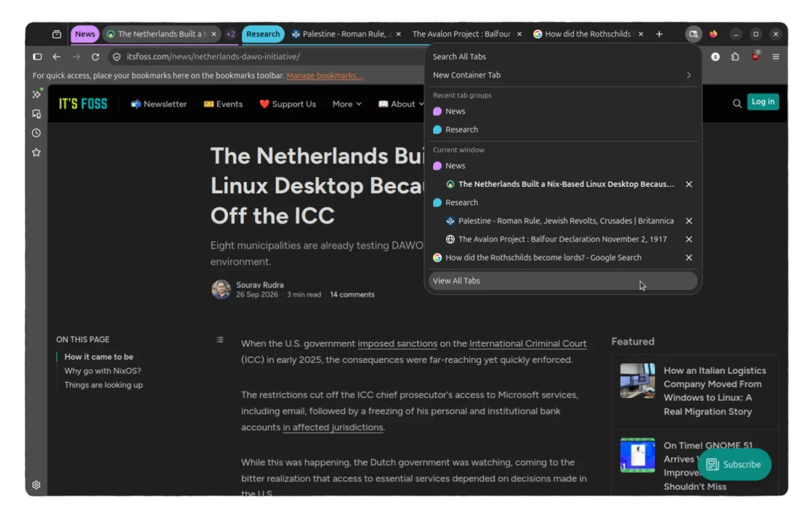The height and width of the screenshot is (520, 812).
Task: Open AI chatbot sparkle icon in sidebar
Action: click(x=37, y=94)
